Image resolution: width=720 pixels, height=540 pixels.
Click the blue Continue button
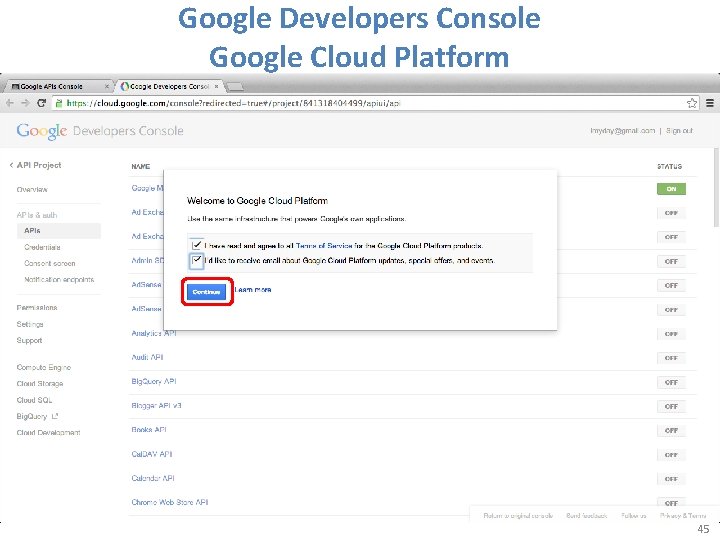click(206, 292)
